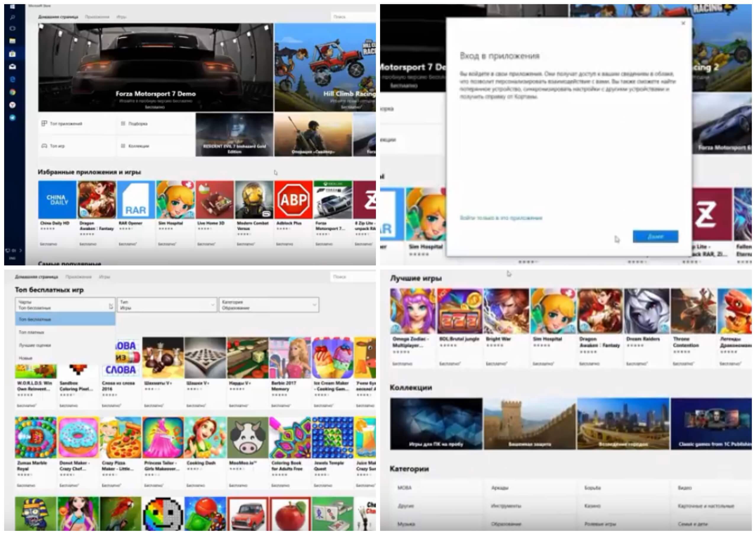Switch to Игры tab above Топ бесплатных игр

coord(104,277)
